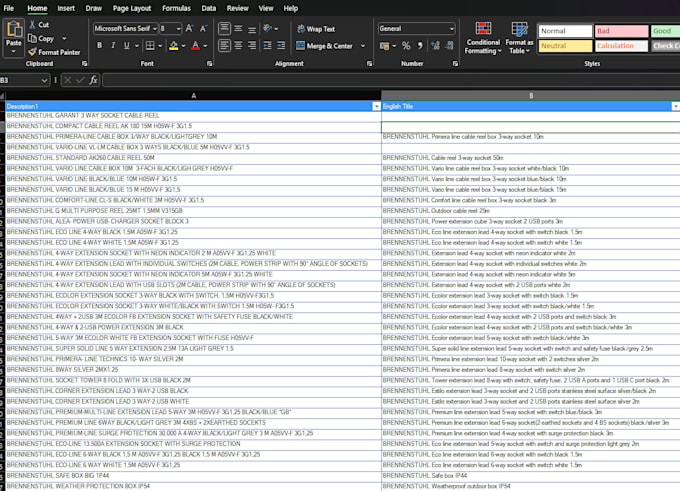
Task: Open Font settings dialog launcher
Action: [209, 64]
